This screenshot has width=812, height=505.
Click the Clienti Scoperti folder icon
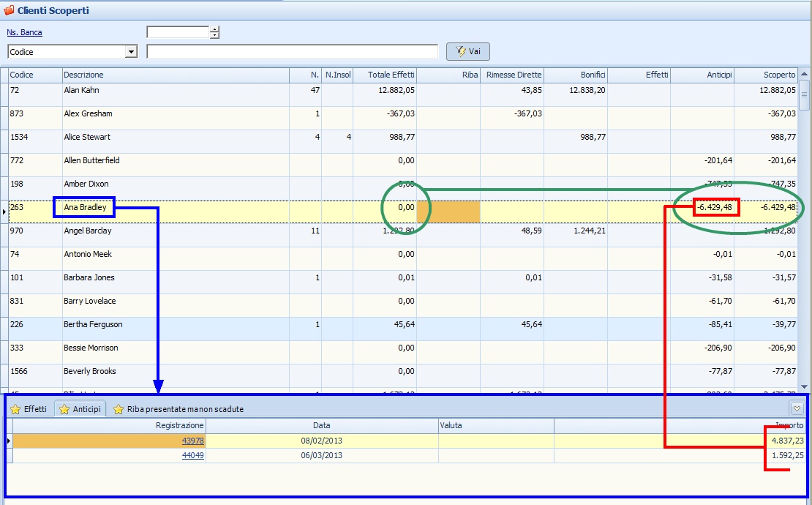point(9,10)
